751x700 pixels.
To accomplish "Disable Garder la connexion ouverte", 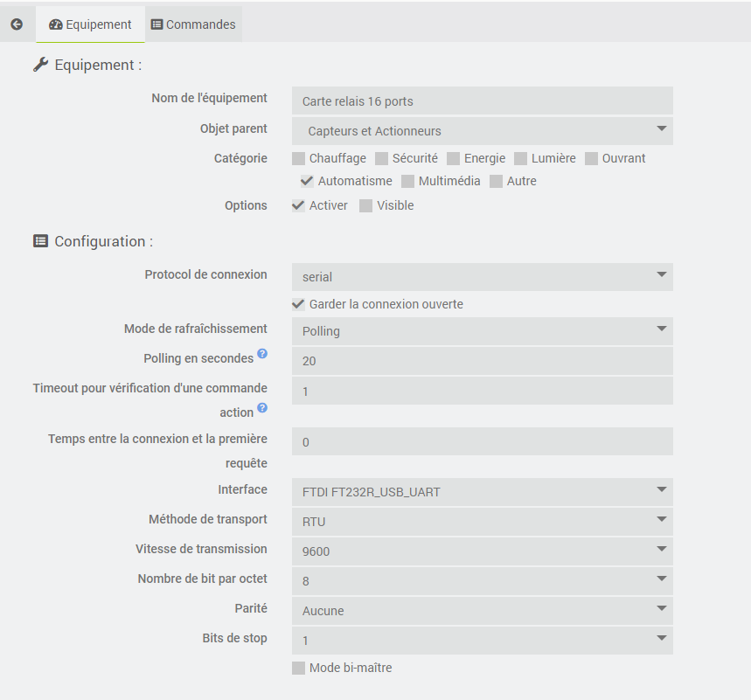I will [299, 304].
